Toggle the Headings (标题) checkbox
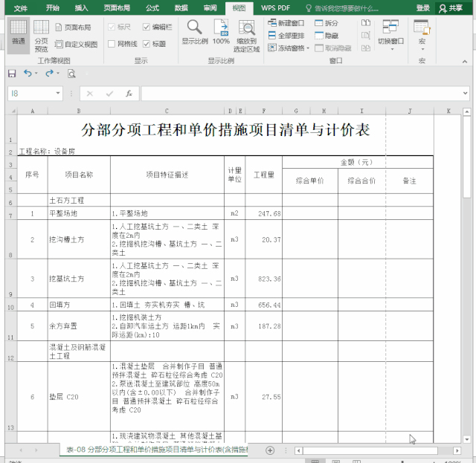Viewport: 476px width, 463px height. coord(147,44)
